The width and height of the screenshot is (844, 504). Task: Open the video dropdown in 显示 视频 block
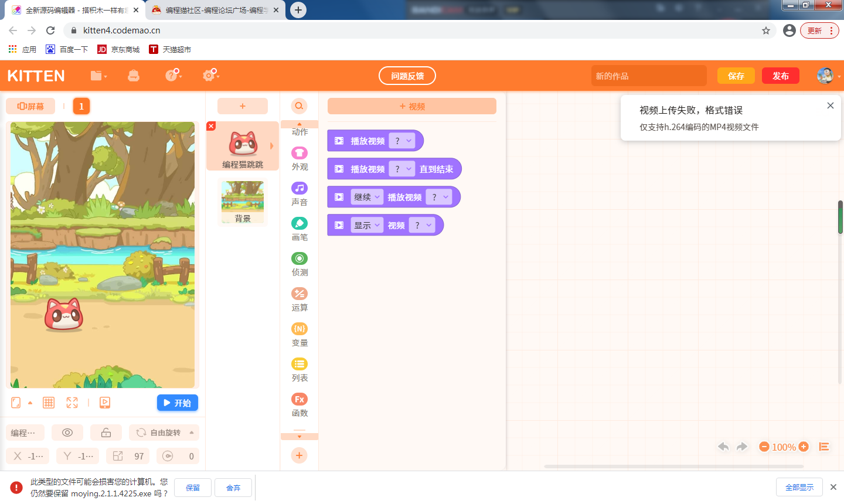click(x=422, y=225)
